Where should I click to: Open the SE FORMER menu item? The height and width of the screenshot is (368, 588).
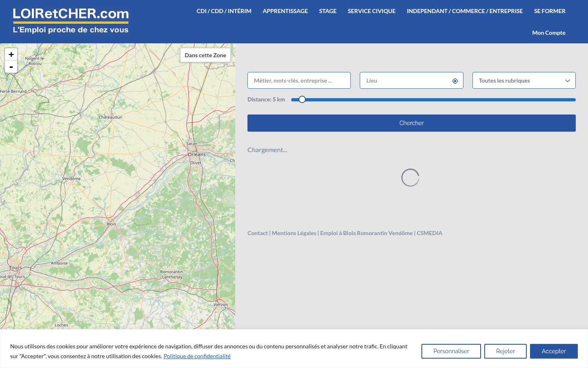550,11
